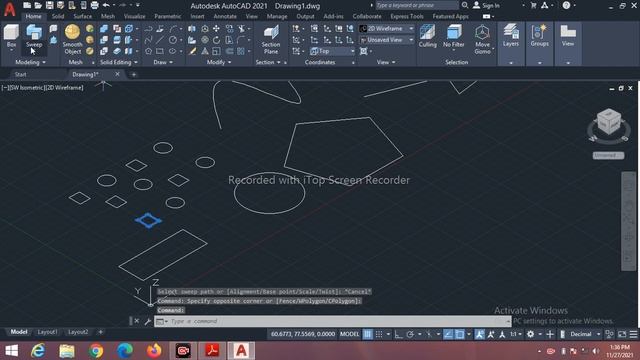This screenshot has width=640, height=360.
Task: Select the Polygon draw tool
Action: (149, 51)
